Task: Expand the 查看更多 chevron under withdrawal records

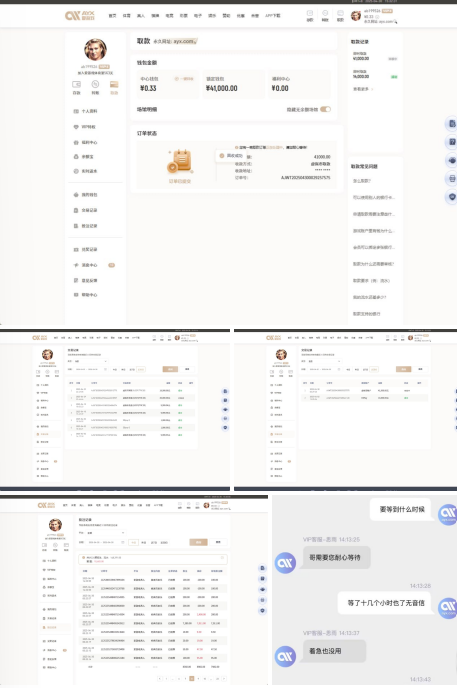Action: tap(372, 89)
